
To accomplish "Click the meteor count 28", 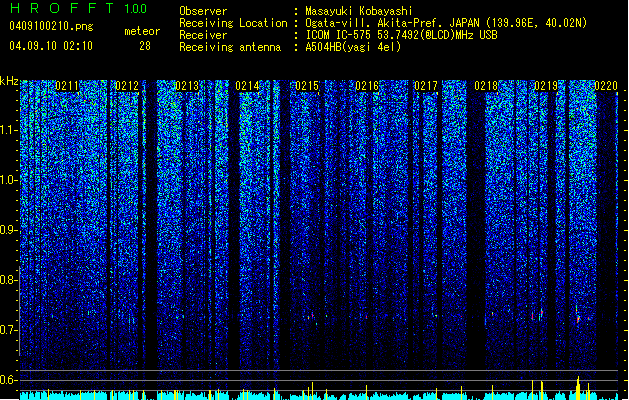I will coord(145,46).
